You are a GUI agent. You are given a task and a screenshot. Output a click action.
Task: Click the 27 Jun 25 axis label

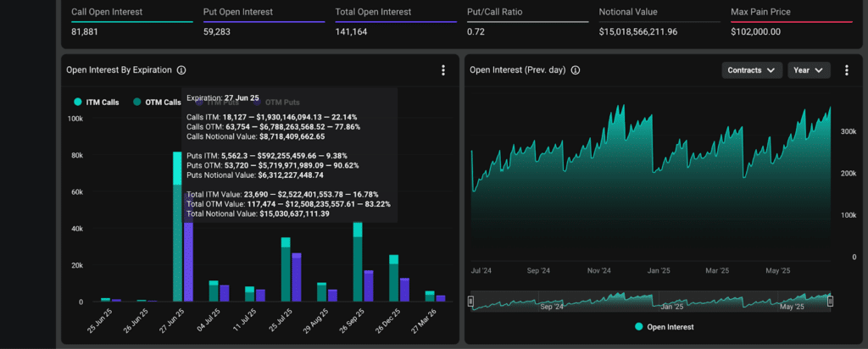[171, 319]
